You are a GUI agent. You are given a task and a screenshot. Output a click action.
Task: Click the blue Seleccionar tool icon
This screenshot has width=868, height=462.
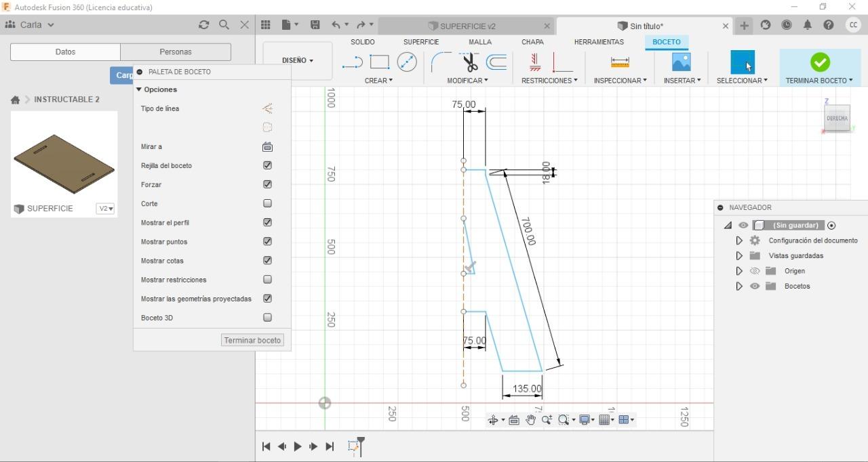click(743, 62)
